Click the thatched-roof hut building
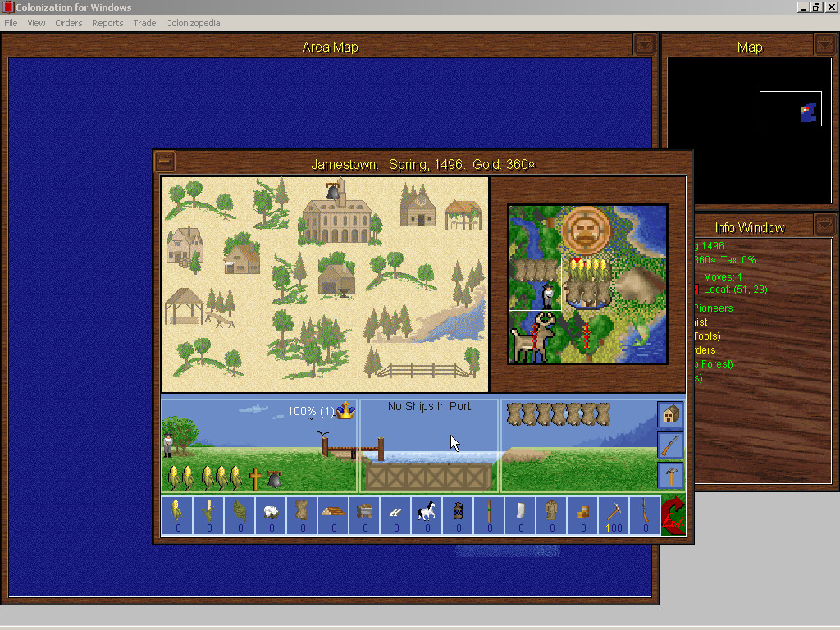 [463, 214]
